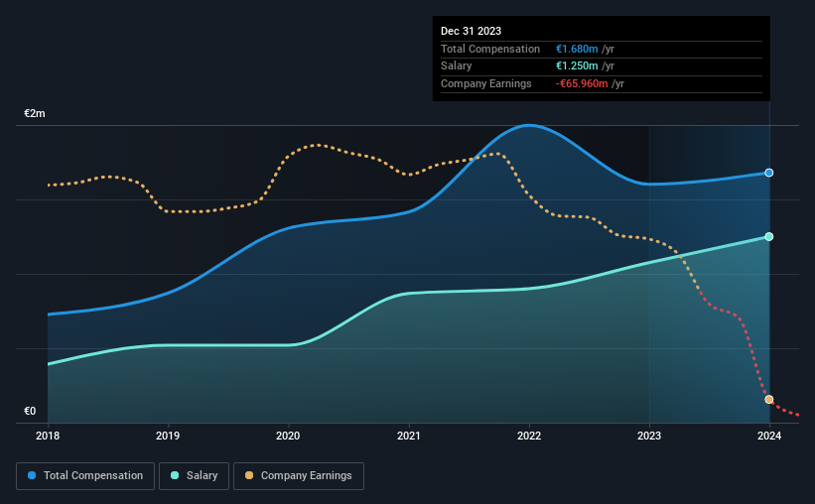Select the 2023 x-axis label
This screenshot has height=504, width=815.
click(649, 436)
